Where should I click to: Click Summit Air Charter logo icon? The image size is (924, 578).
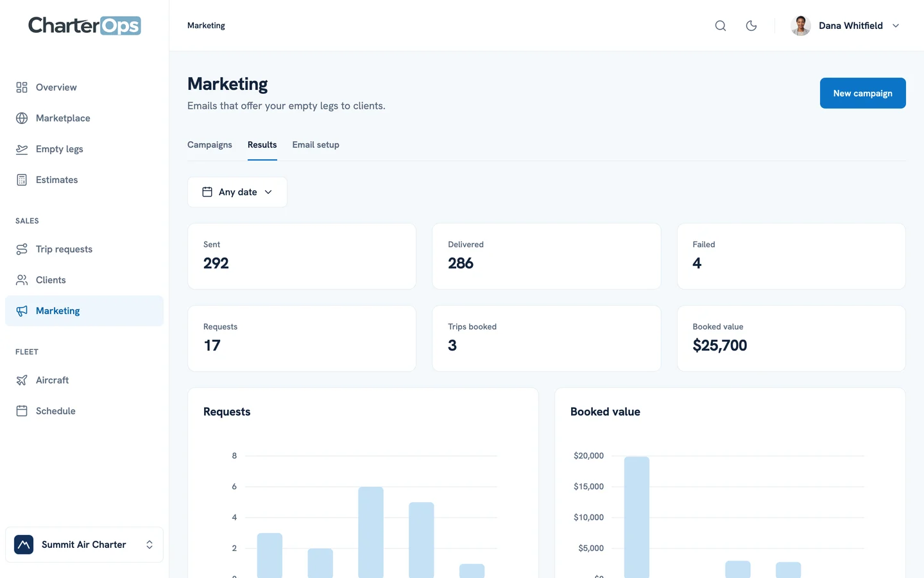24,545
